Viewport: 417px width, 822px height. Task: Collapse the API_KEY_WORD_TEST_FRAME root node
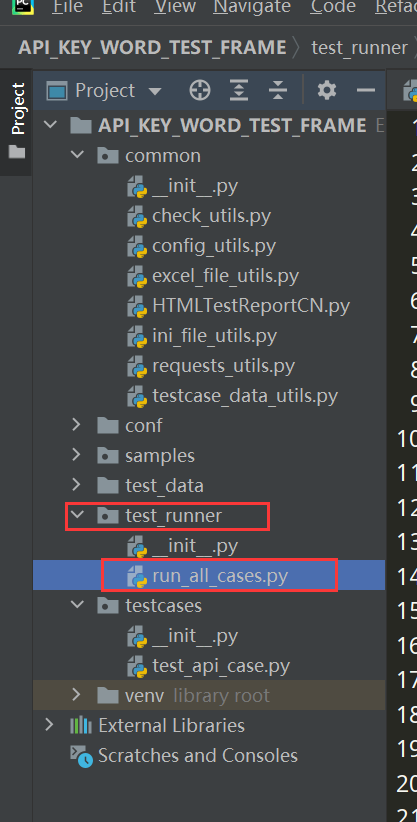[x=50, y=125]
